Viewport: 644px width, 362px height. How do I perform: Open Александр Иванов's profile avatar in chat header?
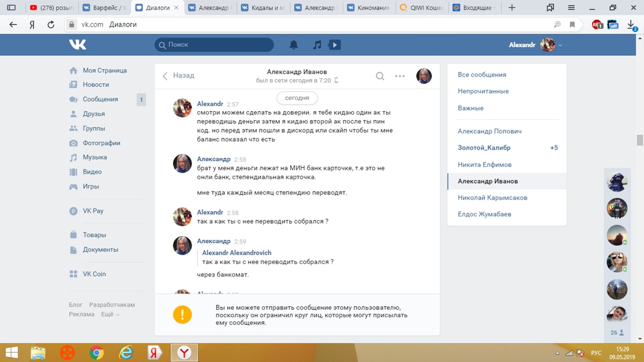tap(424, 76)
